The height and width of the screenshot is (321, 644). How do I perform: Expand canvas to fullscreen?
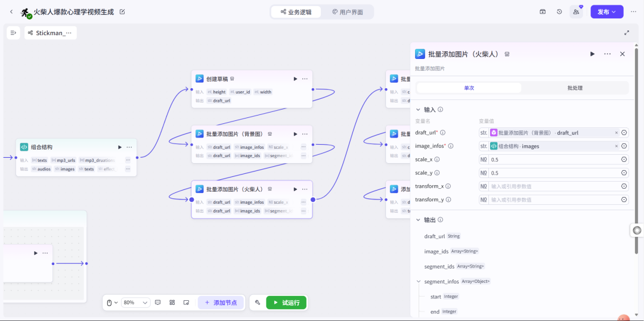(627, 33)
